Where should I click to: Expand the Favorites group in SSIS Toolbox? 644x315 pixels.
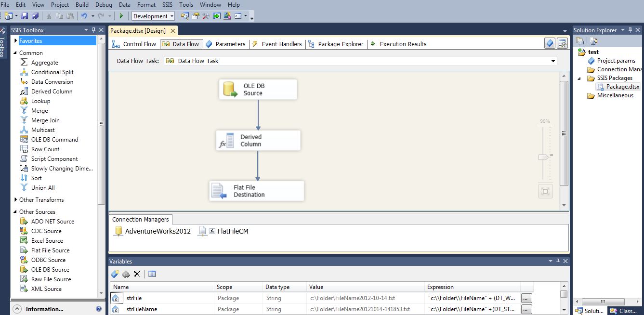[16, 41]
